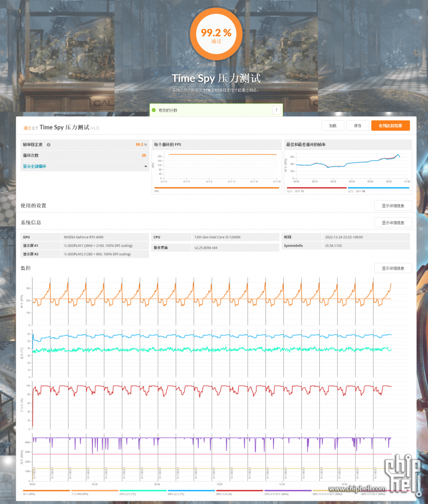Click the orange 通过 label in panel header
428x504 pixels.
[27, 128]
